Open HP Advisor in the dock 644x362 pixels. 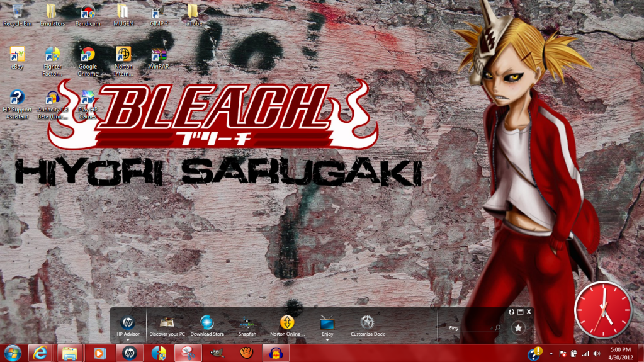click(x=128, y=326)
